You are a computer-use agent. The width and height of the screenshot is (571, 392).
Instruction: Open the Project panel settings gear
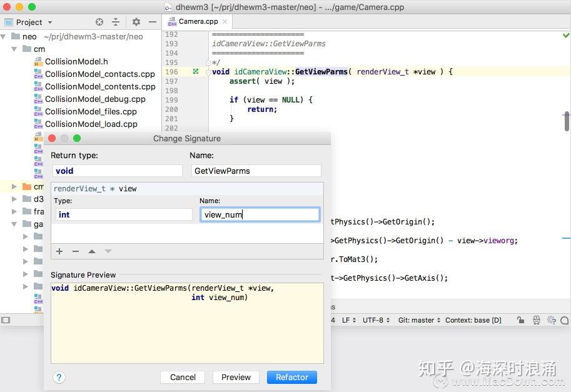[x=136, y=22]
